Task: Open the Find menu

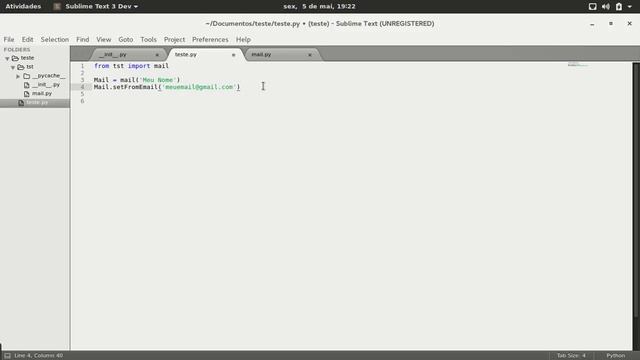Action: tap(82, 40)
